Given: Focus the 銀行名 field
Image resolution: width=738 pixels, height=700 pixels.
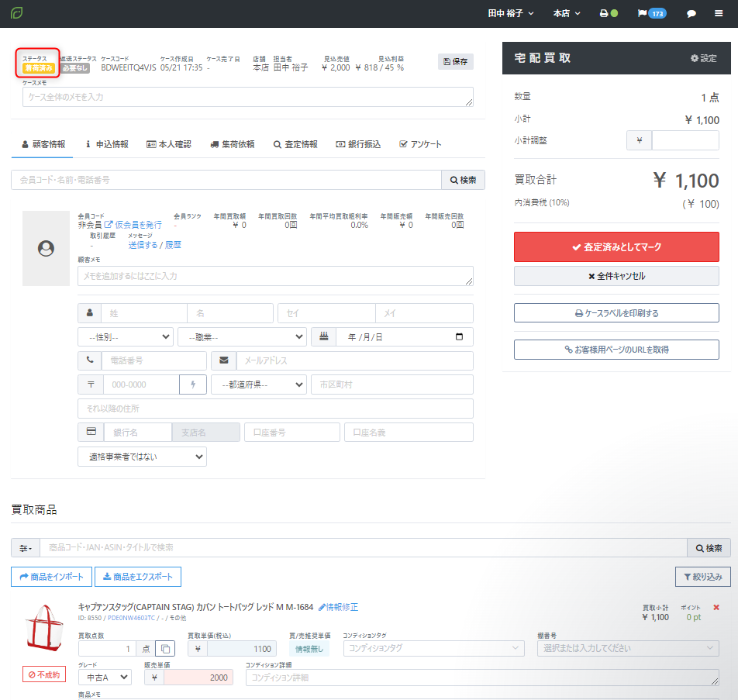Looking at the screenshot, I should (137, 432).
